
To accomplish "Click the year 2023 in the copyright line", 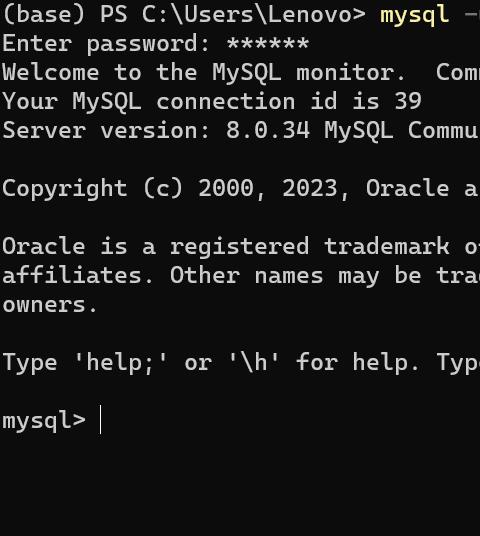I will point(310,189).
